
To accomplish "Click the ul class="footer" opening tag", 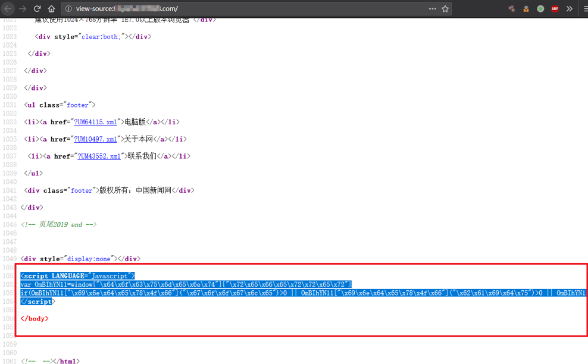I will click(60, 105).
